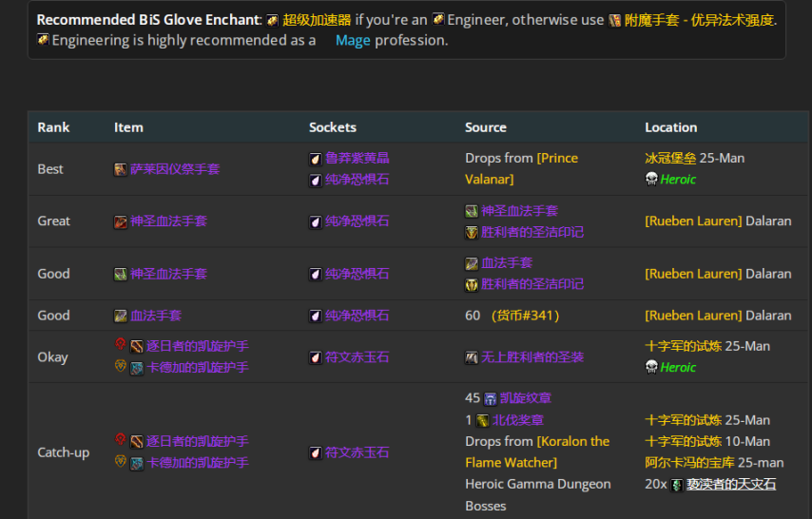Open the 冰冠堡垒 raid location link

(x=670, y=159)
